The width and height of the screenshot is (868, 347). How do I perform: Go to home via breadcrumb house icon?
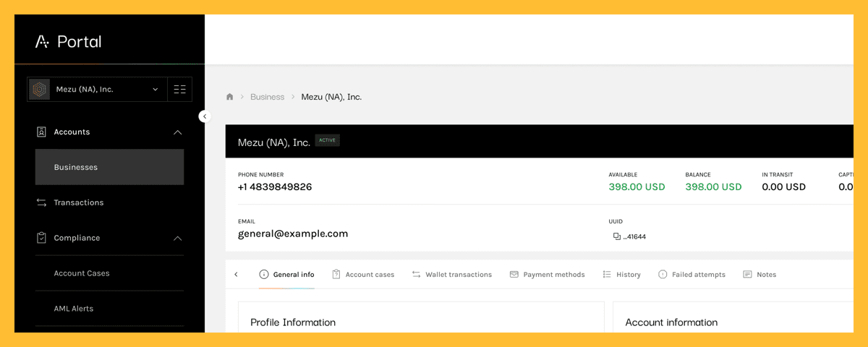tap(230, 97)
